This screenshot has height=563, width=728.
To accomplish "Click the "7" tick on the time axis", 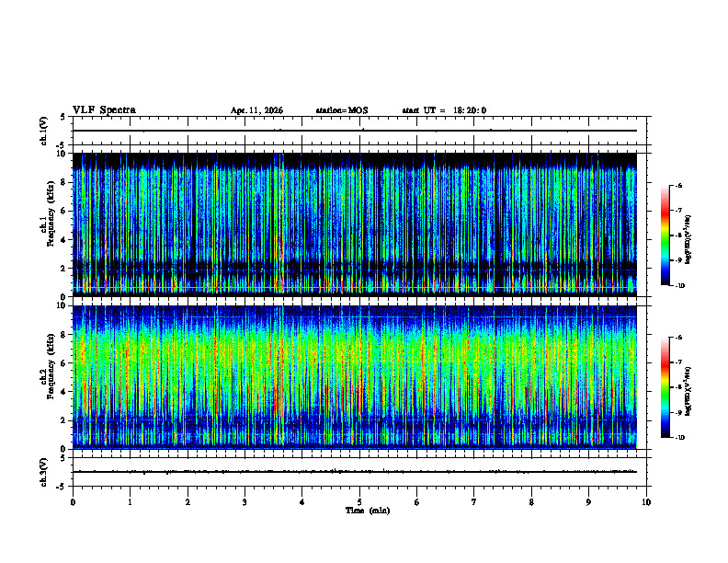I will pyautogui.click(x=474, y=502).
